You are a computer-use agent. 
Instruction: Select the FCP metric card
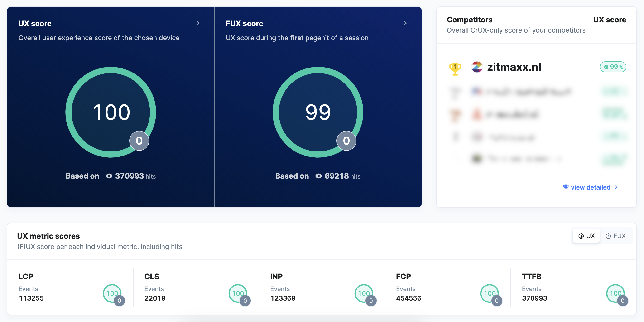coord(447,287)
